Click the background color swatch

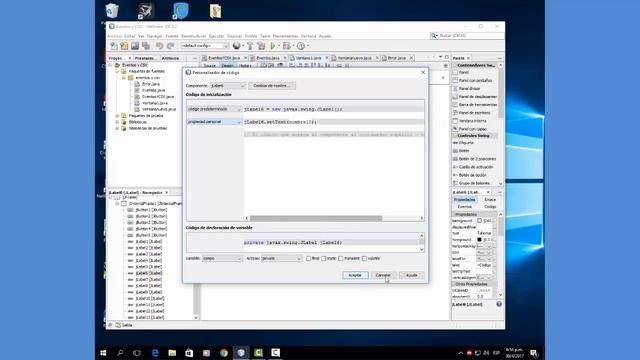coord(480,221)
